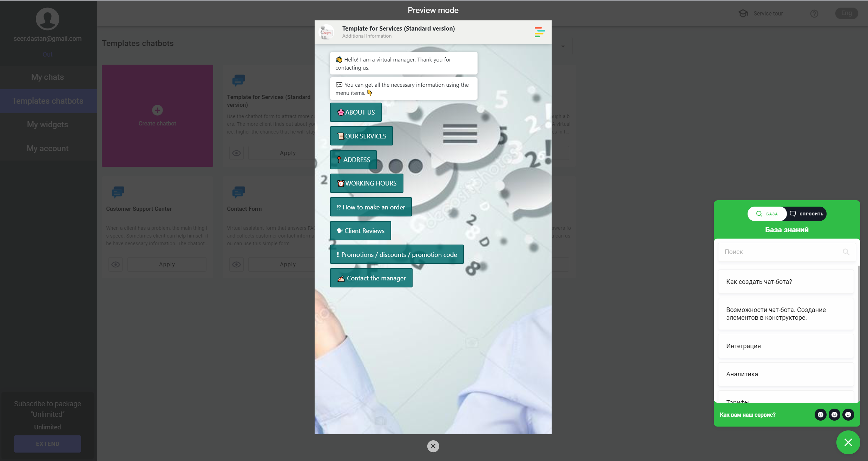868x461 pixels.
Task: Open WORKING HOURS in the chatbot menu
Action: [367, 183]
